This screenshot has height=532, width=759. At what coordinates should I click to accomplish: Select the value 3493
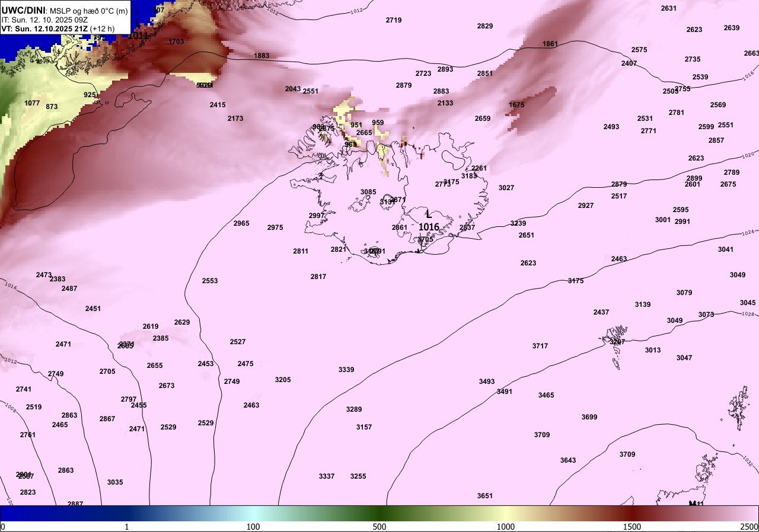(487, 382)
